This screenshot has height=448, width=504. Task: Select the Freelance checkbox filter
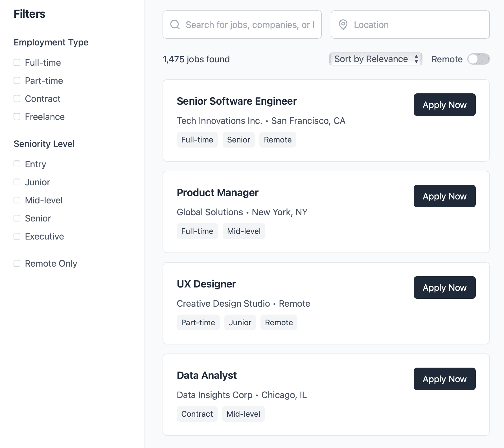[x=17, y=117]
